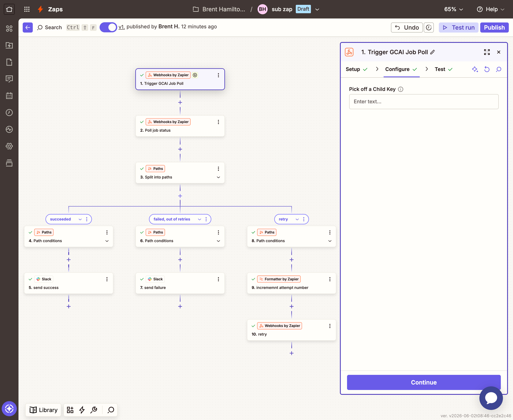Click the AI sparkle icon in panel
Viewport: 513px width, 420px height.
point(475,69)
